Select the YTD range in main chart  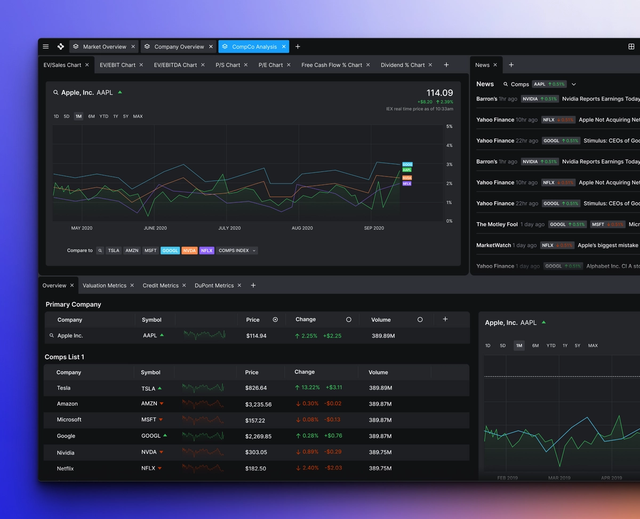[x=104, y=116]
